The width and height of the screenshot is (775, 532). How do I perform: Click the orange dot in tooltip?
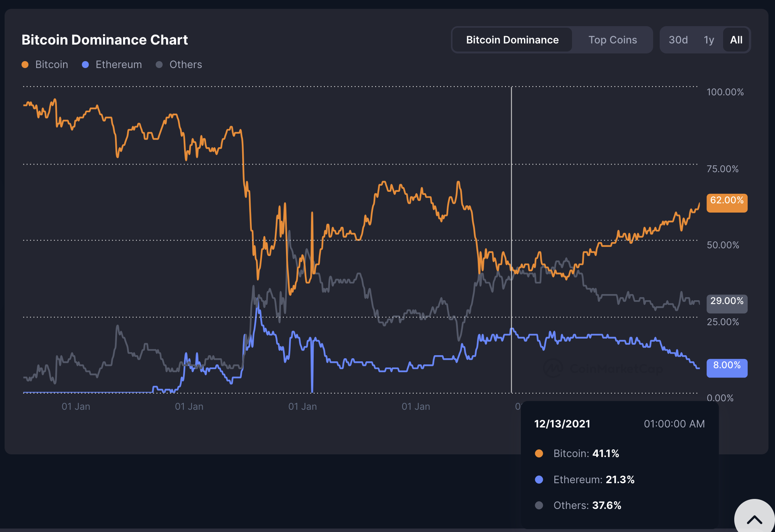(x=539, y=454)
